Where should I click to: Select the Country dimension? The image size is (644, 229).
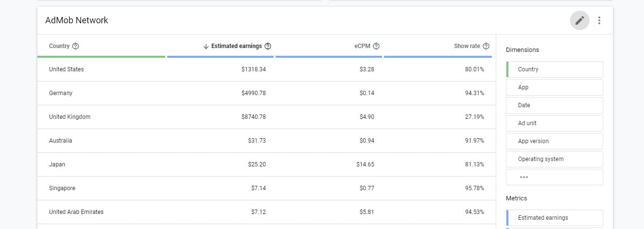pos(555,69)
